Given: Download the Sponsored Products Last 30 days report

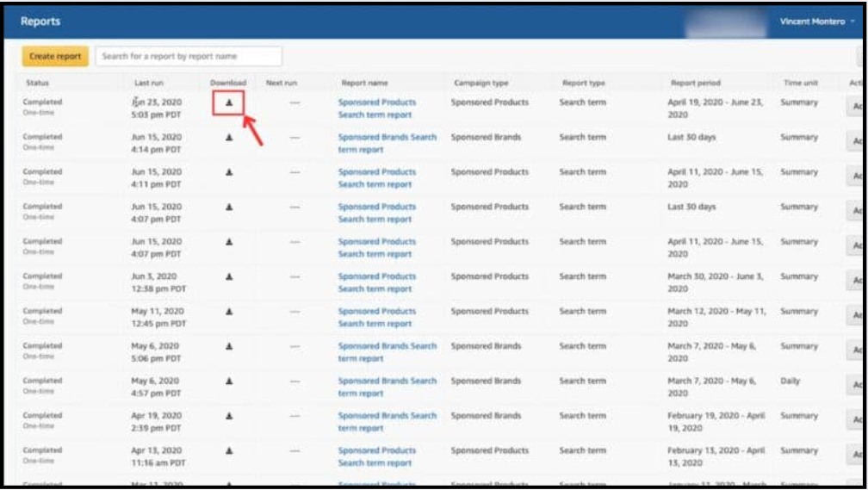Looking at the screenshot, I should tap(229, 207).
